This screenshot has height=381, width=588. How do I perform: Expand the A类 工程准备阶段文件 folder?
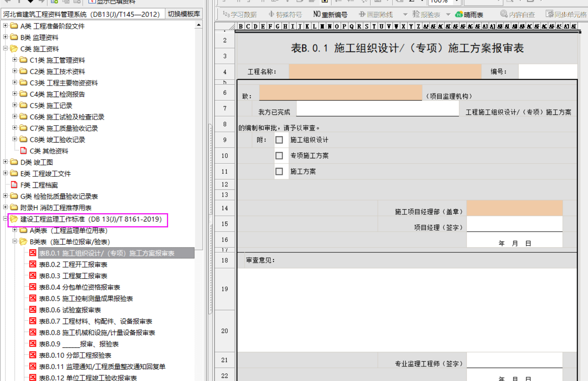[6, 26]
